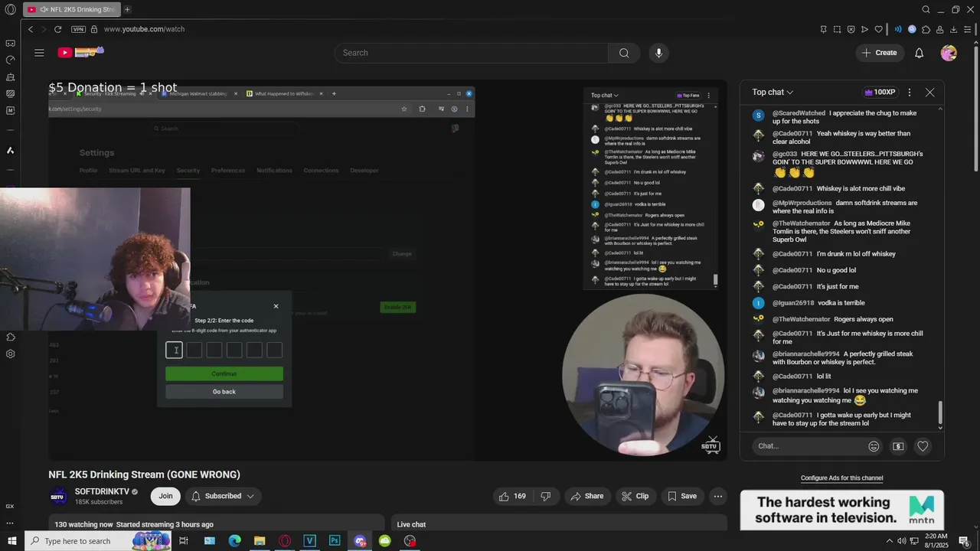
Task: Go to YouTube home via logo
Action: pos(80,52)
